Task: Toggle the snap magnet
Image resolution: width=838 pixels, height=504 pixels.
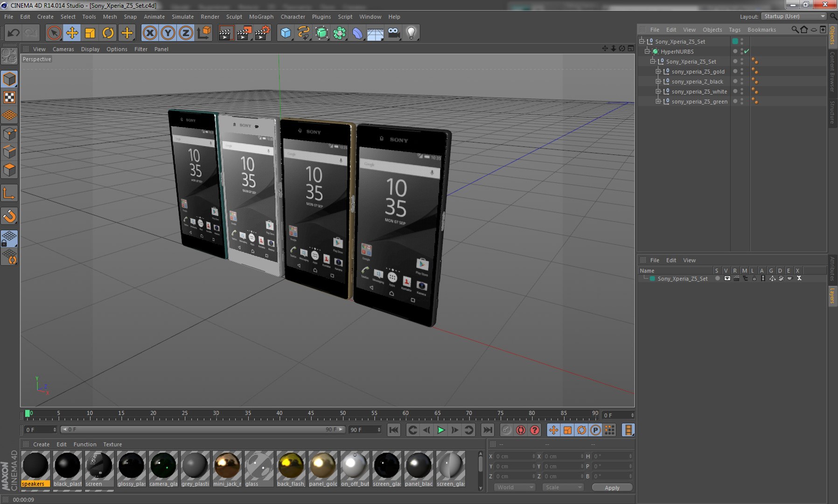Action: [9, 216]
